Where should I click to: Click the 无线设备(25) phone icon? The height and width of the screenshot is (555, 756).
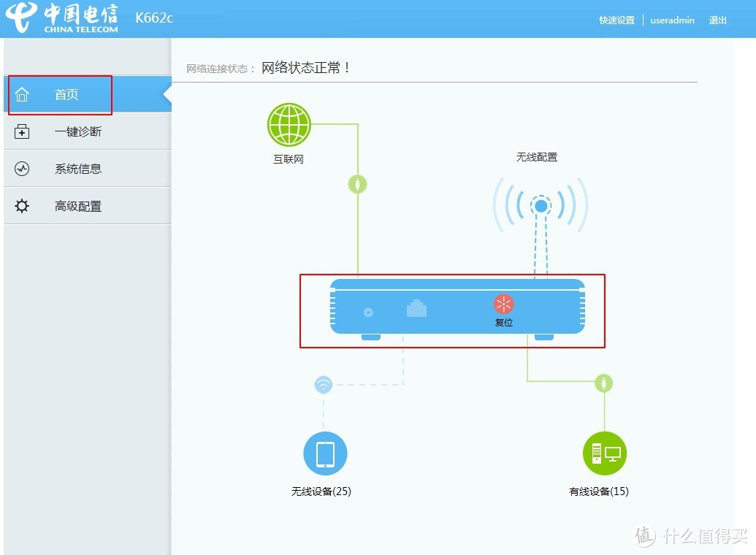click(324, 453)
